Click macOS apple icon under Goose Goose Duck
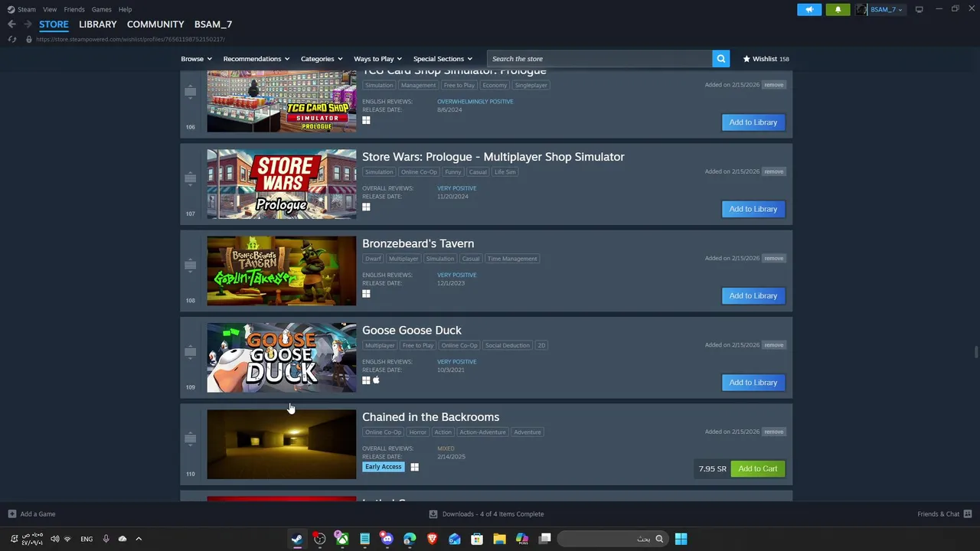This screenshot has height=551, width=980. coord(376,380)
